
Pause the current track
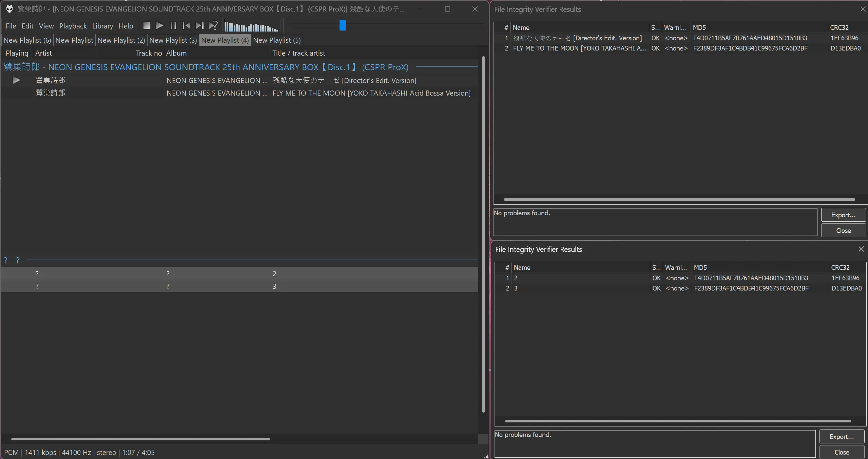(x=173, y=26)
